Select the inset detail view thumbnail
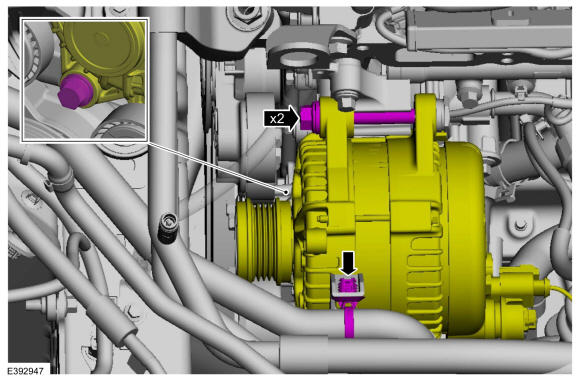 pyautogui.click(x=85, y=80)
